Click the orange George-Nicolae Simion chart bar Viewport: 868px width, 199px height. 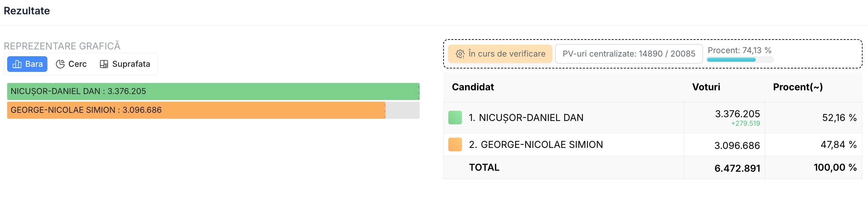(196, 110)
